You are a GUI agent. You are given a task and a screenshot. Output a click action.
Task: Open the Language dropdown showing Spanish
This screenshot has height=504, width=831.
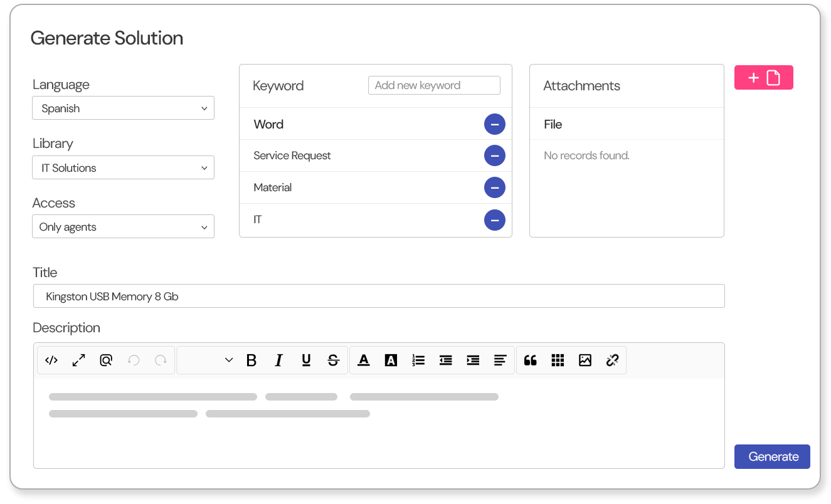pos(123,108)
